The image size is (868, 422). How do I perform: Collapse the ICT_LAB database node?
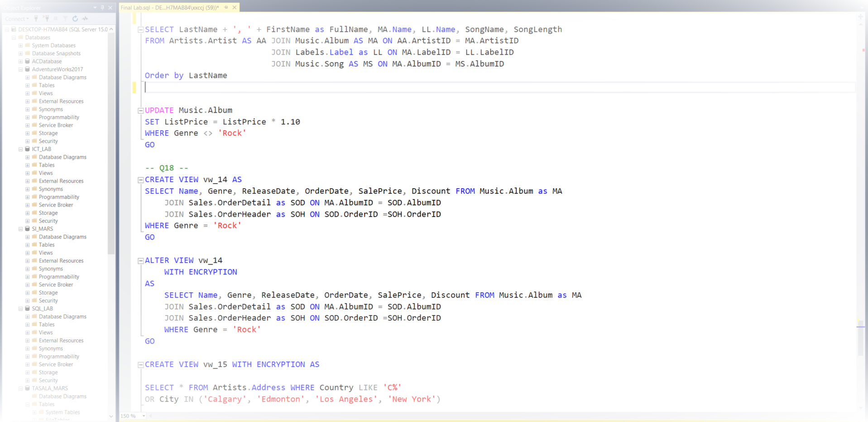point(20,149)
